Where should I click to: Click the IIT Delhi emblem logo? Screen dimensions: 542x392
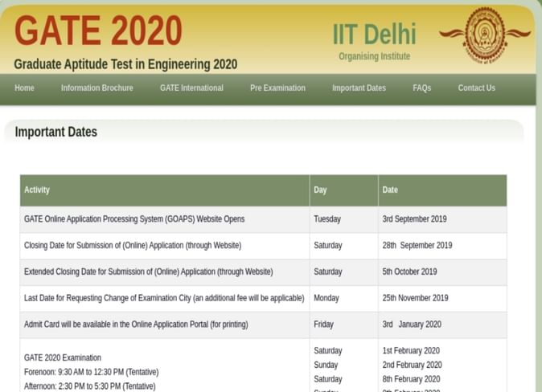point(486,35)
